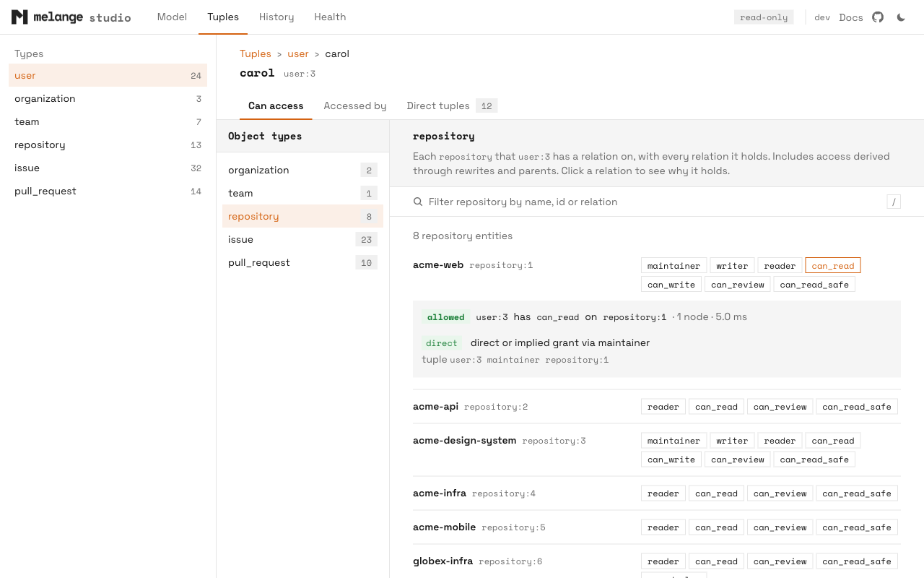Switch to the Tuples tab
Image resolution: width=924 pixels, height=578 pixels.
[x=223, y=17]
